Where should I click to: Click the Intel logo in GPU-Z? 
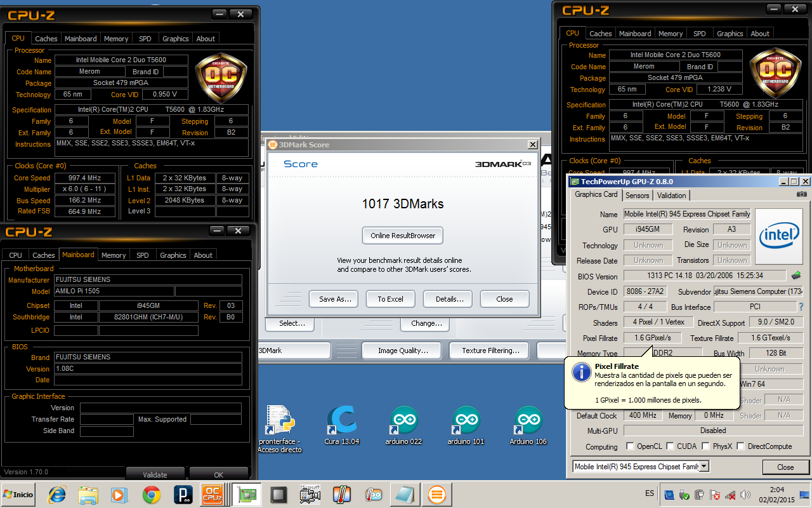click(x=780, y=236)
